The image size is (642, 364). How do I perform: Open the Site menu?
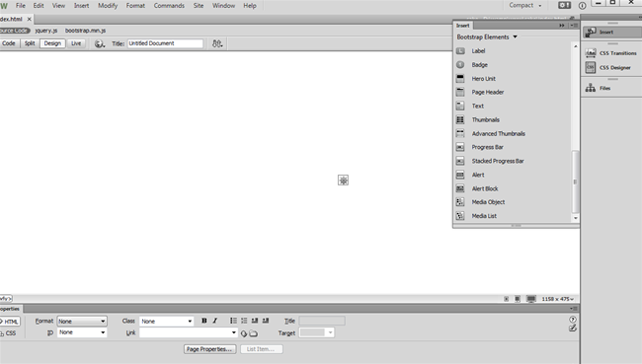[199, 5]
